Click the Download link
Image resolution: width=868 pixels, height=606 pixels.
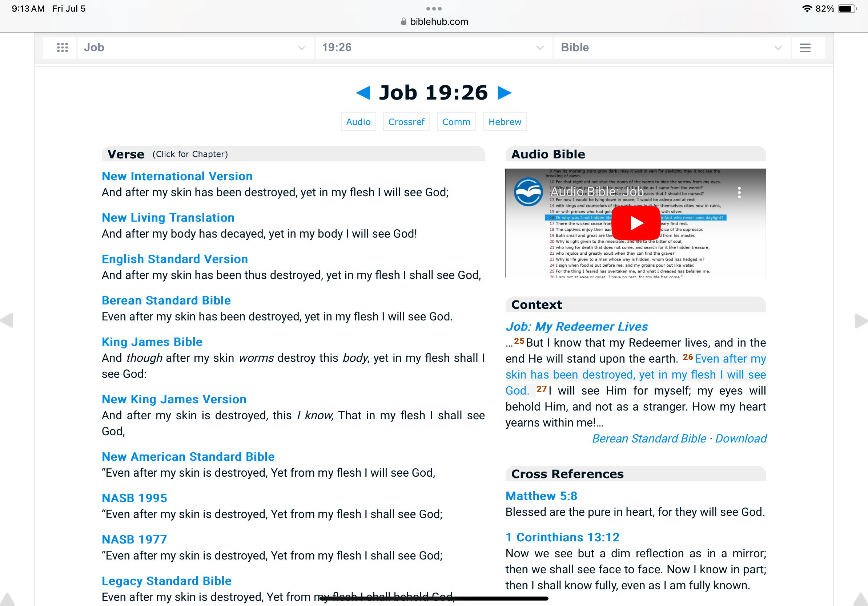[740, 438]
